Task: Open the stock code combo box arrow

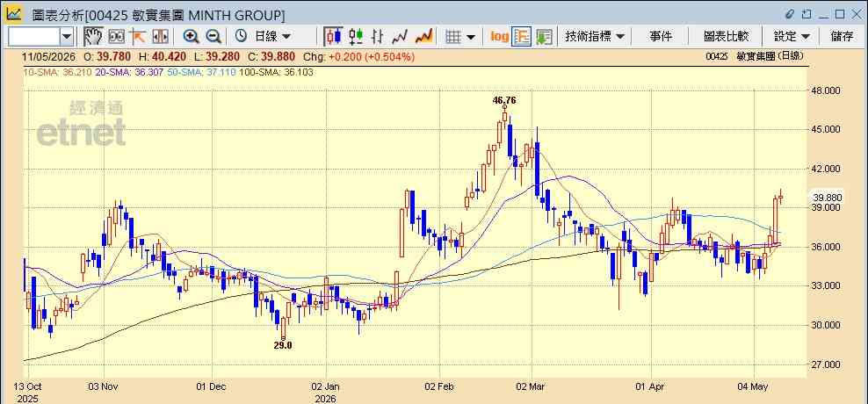Action: tap(67, 37)
